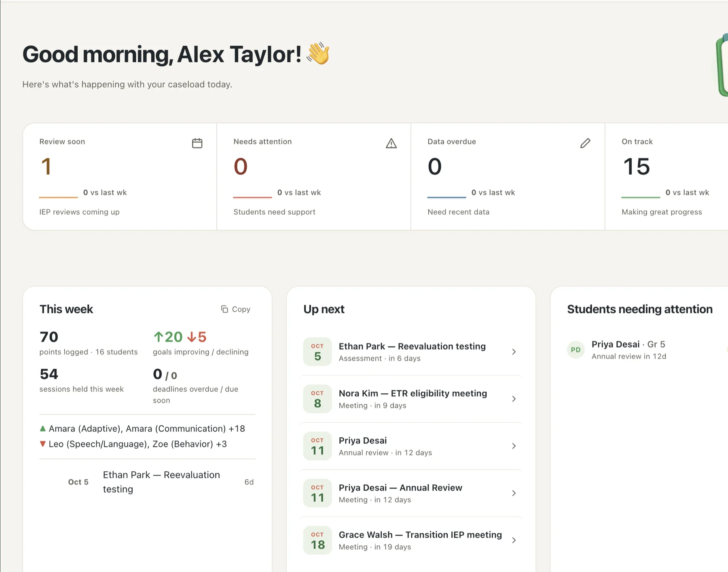Click IEP reviews coming up text
This screenshot has height=572, width=728.
(79, 212)
